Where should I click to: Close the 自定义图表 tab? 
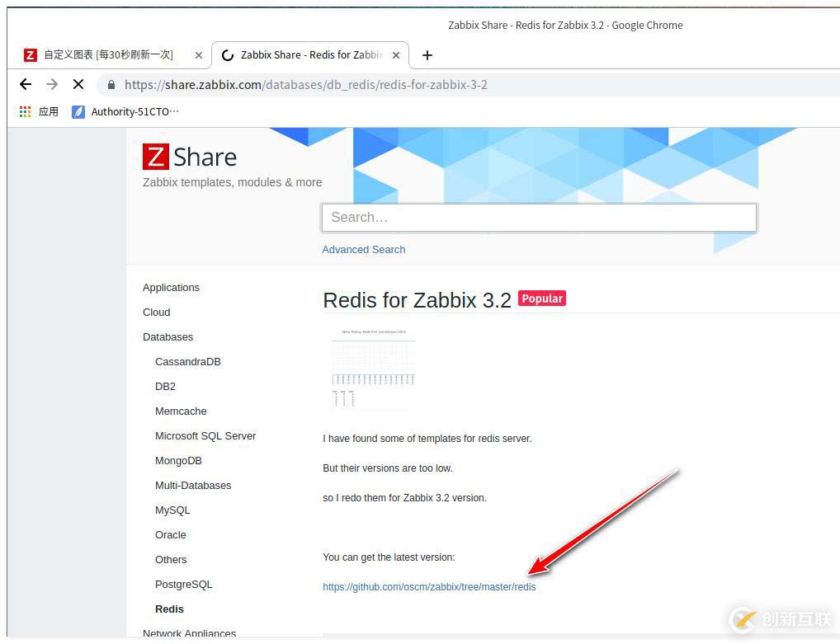click(199, 55)
